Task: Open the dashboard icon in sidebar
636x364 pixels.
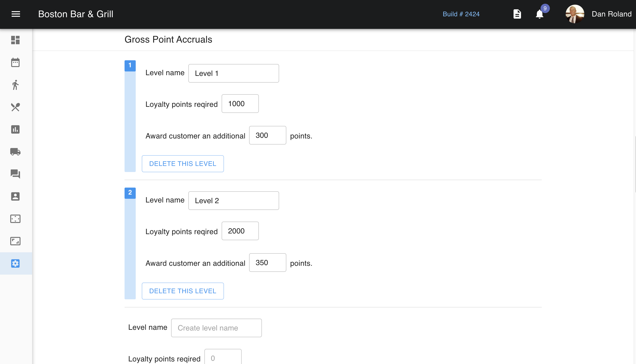Action: [x=15, y=40]
